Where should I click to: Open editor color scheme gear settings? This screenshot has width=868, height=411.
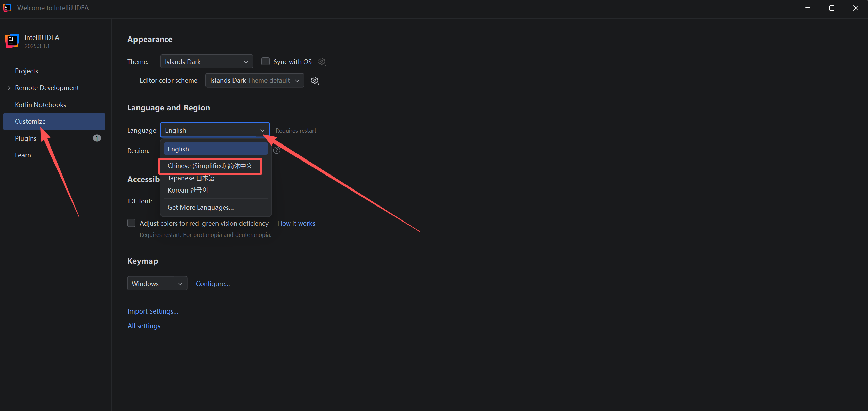click(x=315, y=81)
